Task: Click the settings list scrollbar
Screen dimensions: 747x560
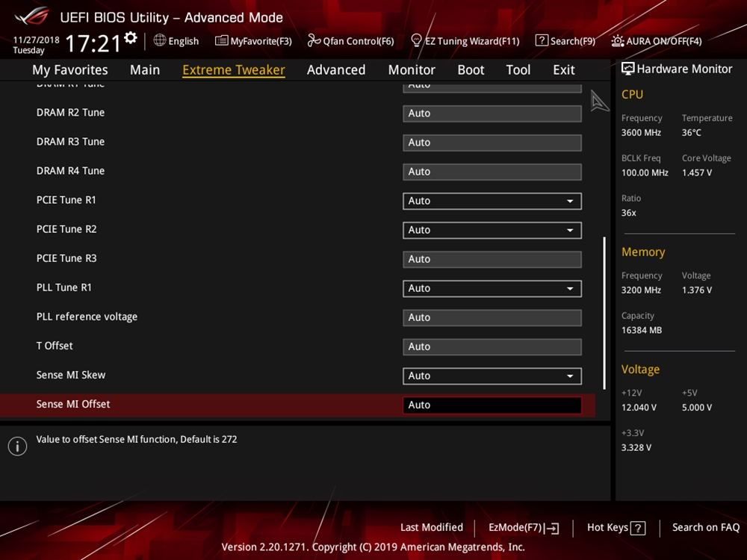Action: (x=604, y=313)
